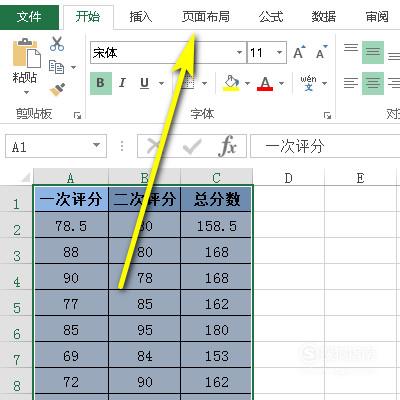The width and height of the screenshot is (400, 400).
Task: Click cell containing 95
Action: click(145, 330)
